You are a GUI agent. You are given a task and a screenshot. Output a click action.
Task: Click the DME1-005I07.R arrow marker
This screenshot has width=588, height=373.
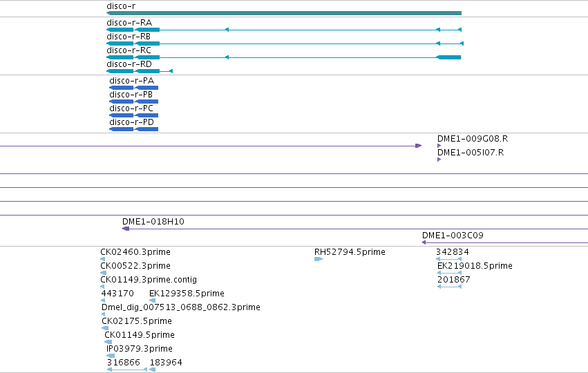(439, 160)
